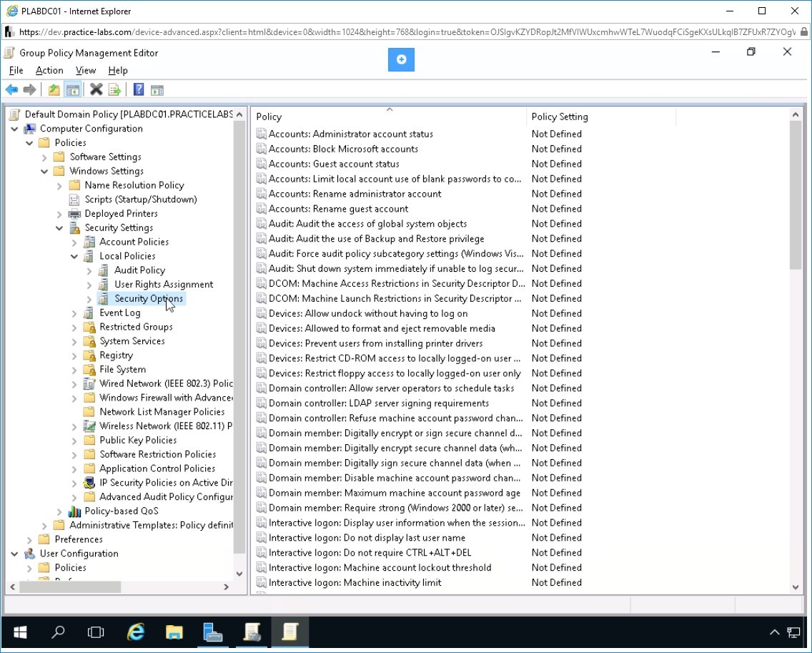The width and height of the screenshot is (812, 653).
Task: Click the Delete X toolbar icon
Action: pos(96,89)
